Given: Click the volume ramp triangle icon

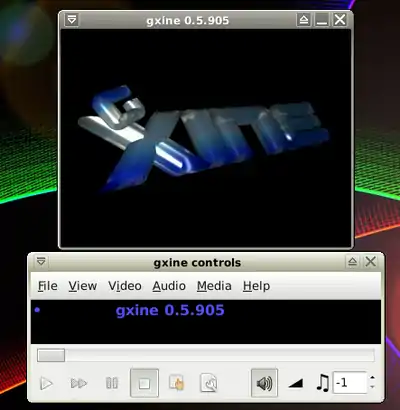Looking at the screenshot, I should [296, 383].
